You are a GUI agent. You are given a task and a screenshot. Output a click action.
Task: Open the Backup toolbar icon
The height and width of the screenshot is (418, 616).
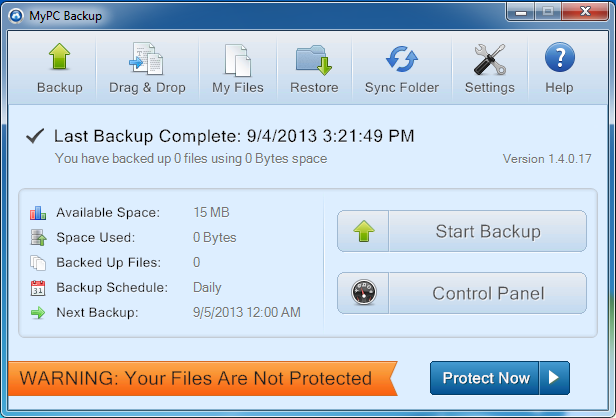tap(59, 57)
